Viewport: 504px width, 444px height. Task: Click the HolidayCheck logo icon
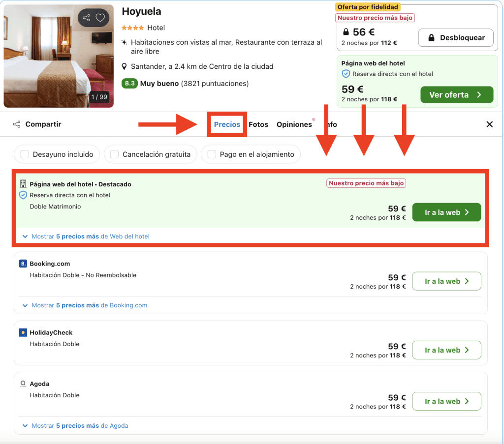point(23,333)
